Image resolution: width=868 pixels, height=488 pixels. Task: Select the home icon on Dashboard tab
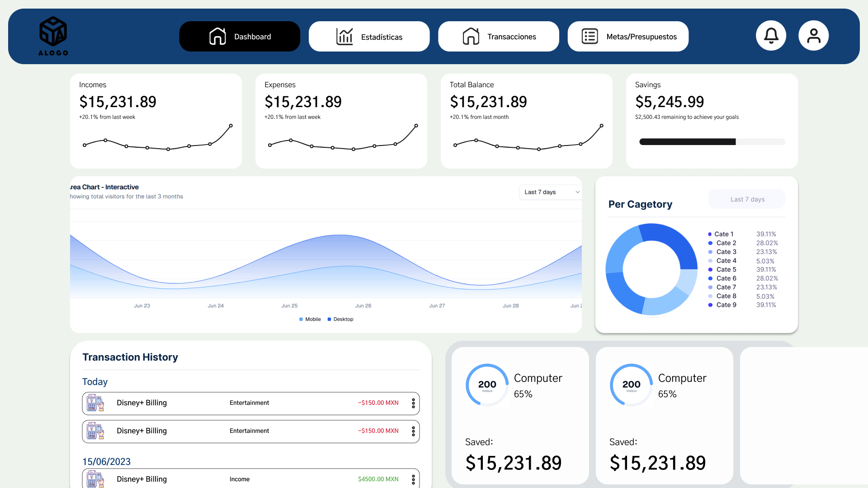(x=218, y=36)
